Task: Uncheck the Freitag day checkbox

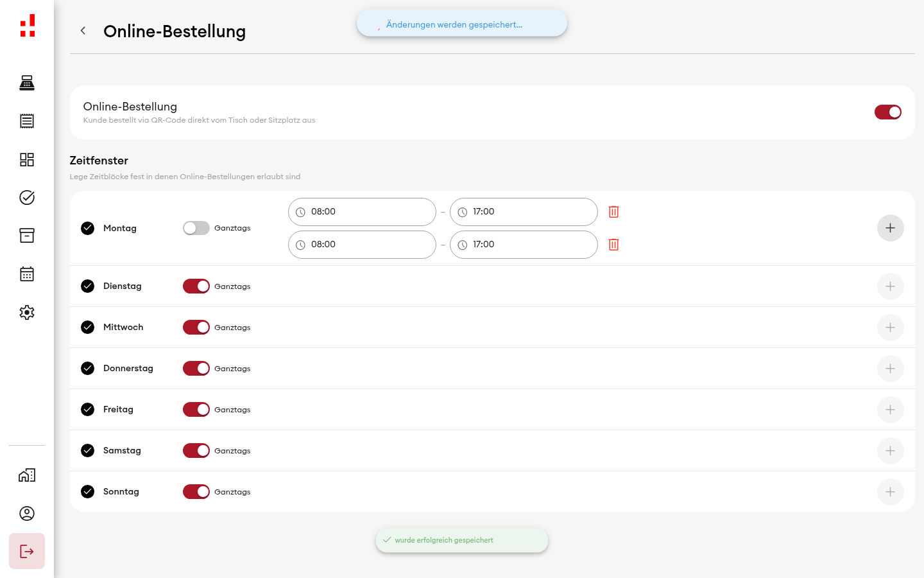Action: (88, 410)
